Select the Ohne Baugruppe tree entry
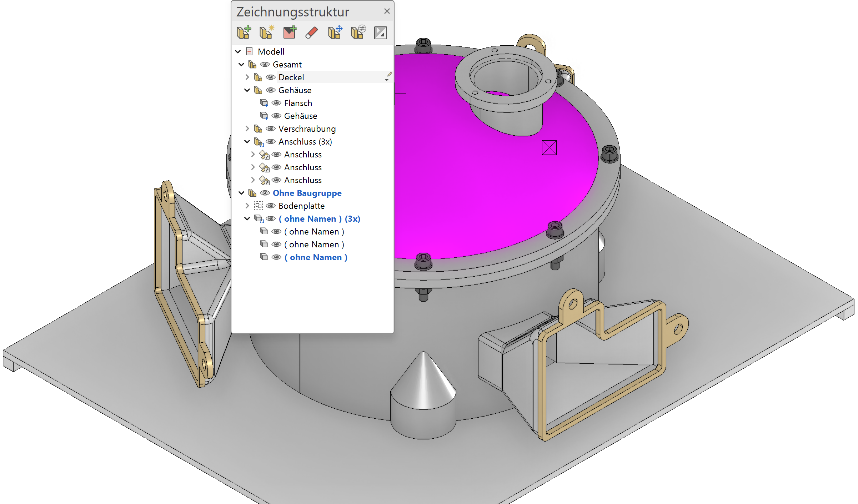Screen dimensions: 858x504 coord(307,193)
